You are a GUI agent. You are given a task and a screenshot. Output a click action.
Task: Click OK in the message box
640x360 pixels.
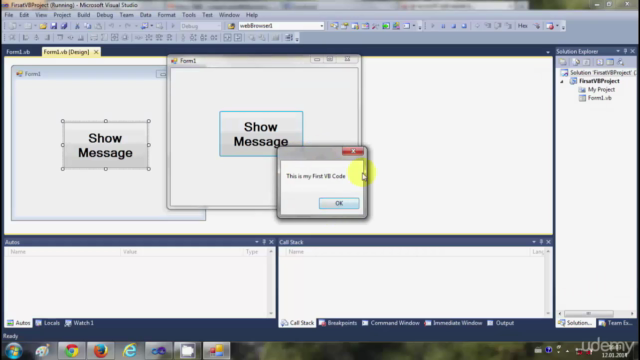pyautogui.click(x=339, y=203)
